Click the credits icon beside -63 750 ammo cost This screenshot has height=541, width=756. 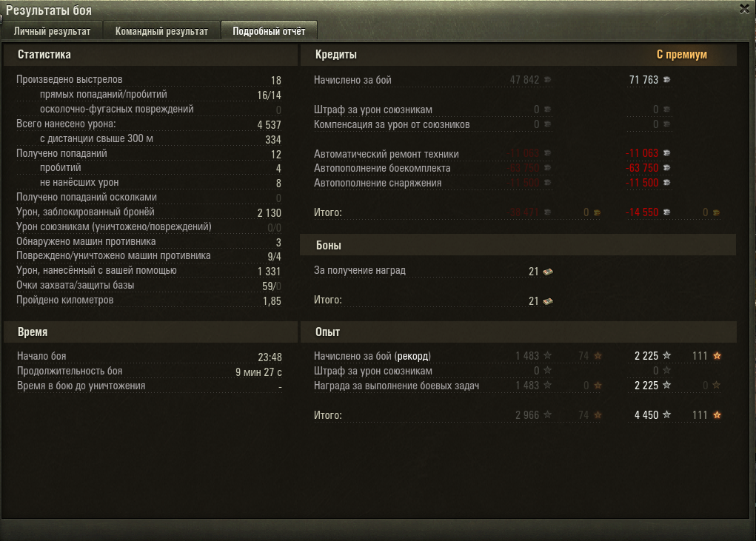pos(667,168)
